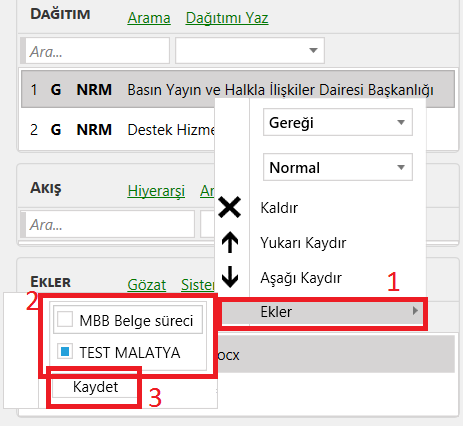The image size is (466, 426).
Task: Click the up arrow icon for Yukarı Kaydır
Action: point(230,242)
